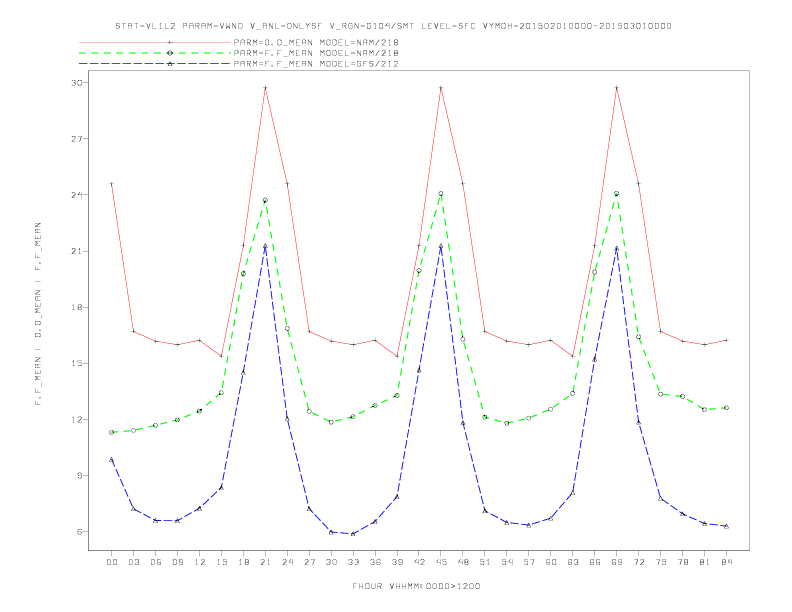
Task: Click the plus marker on the red legend line
Action: click(x=170, y=42)
